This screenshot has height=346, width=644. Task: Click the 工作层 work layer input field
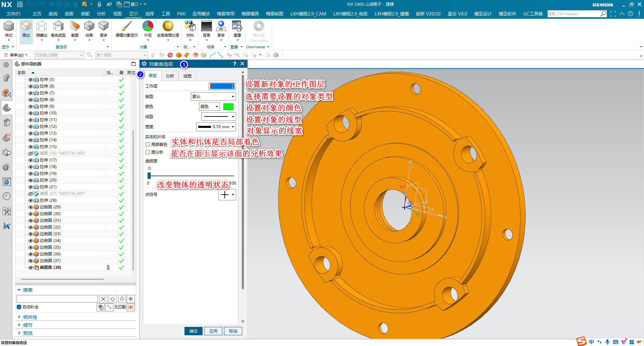(x=222, y=86)
